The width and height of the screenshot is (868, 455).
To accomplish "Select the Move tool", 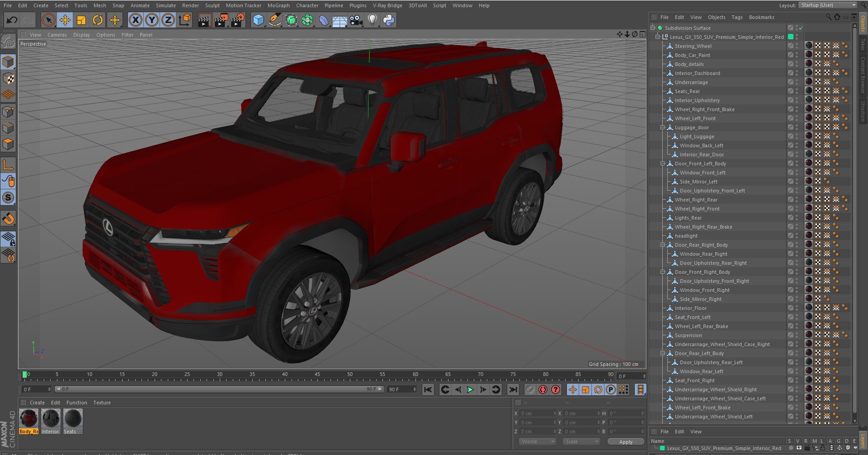I will tap(65, 20).
